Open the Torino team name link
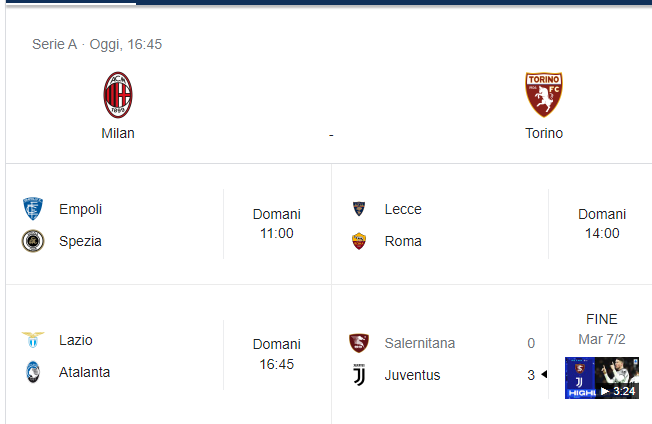Screen dimensions: 652x424 (x=544, y=133)
